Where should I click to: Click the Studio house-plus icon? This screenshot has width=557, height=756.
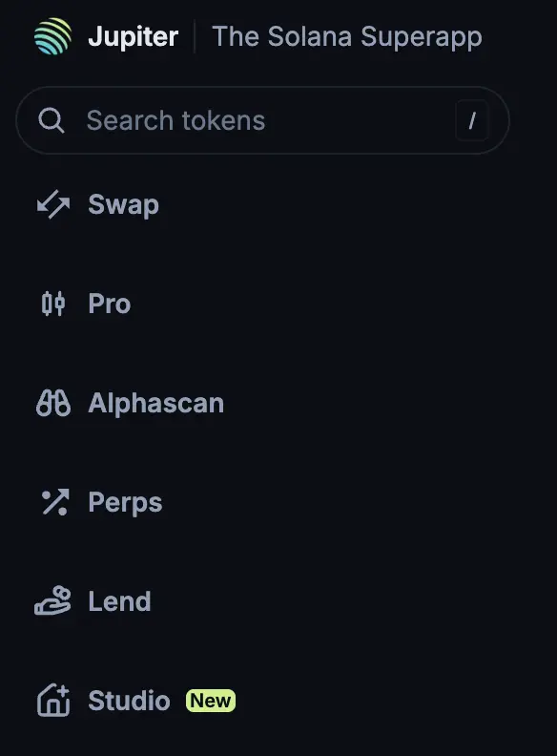tap(53, 701)
